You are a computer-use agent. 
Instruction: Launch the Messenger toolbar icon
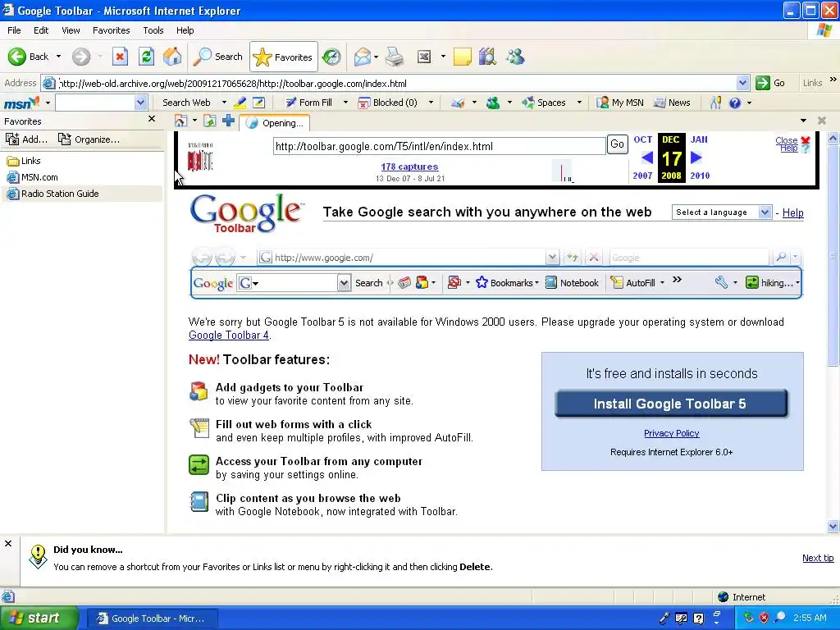point(515,57)
